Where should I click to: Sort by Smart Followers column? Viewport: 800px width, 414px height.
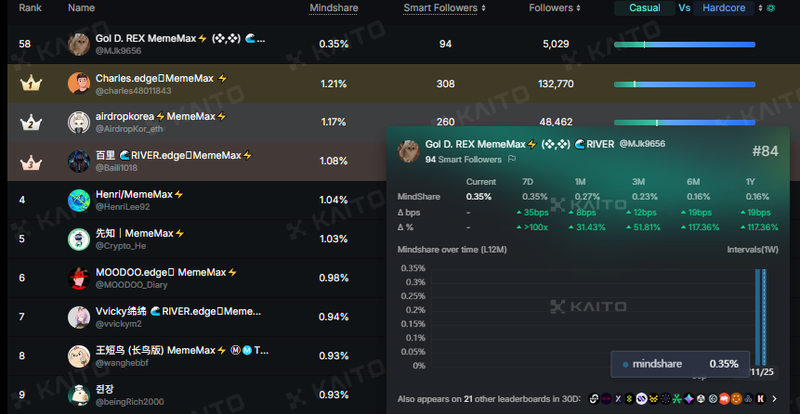coord(445,8)
